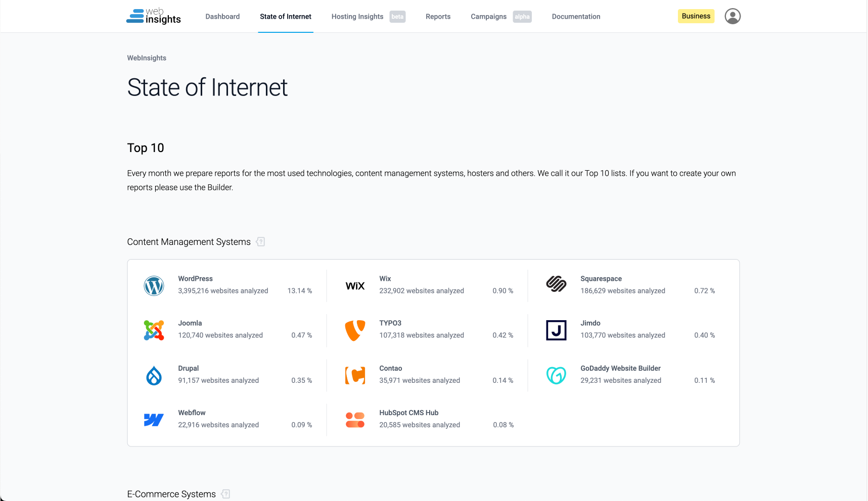The height and width of the screenshot is (501, 868).
Task: Click the Joomla logo icon
Action: 154,330
